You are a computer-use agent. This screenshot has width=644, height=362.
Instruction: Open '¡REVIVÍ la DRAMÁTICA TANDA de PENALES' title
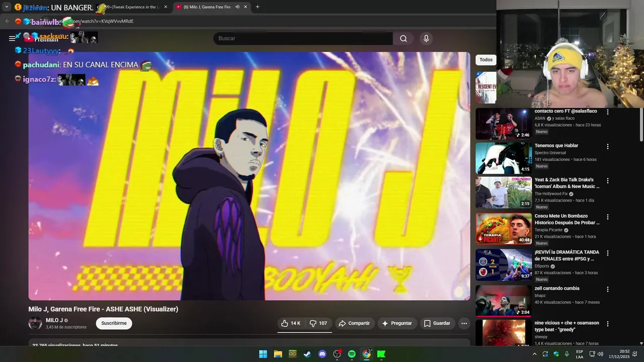(567, 255)
